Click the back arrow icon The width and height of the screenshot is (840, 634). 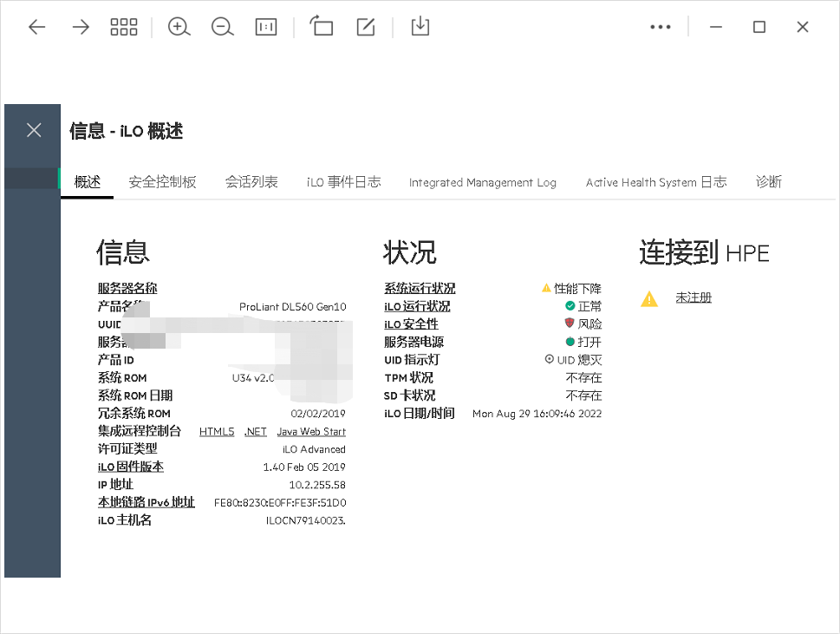pos(36,27)
